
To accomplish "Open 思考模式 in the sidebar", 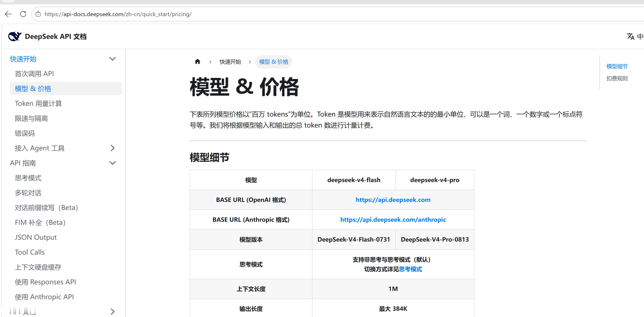I will click(x=28, y=178).
